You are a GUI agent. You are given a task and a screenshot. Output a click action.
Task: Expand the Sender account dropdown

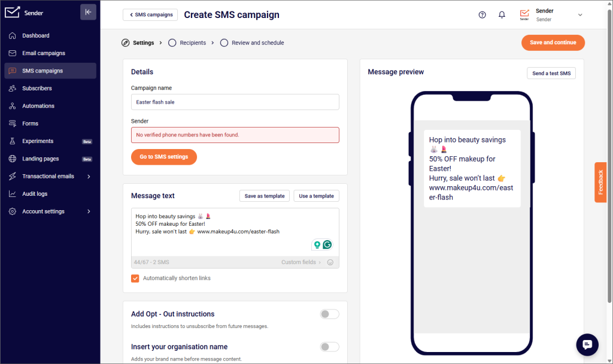(x=579, y=14)
